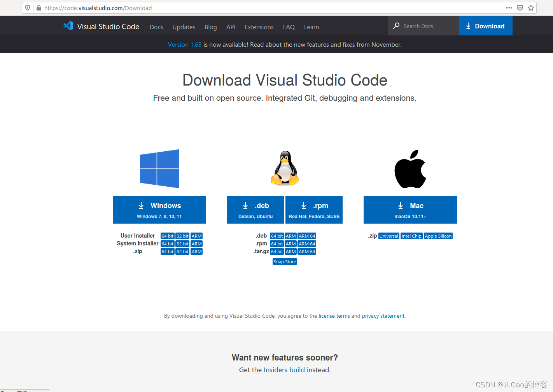Open the page actions three-dots icon
This screenshot has width=553, height=392.
[x=509, y=8]
